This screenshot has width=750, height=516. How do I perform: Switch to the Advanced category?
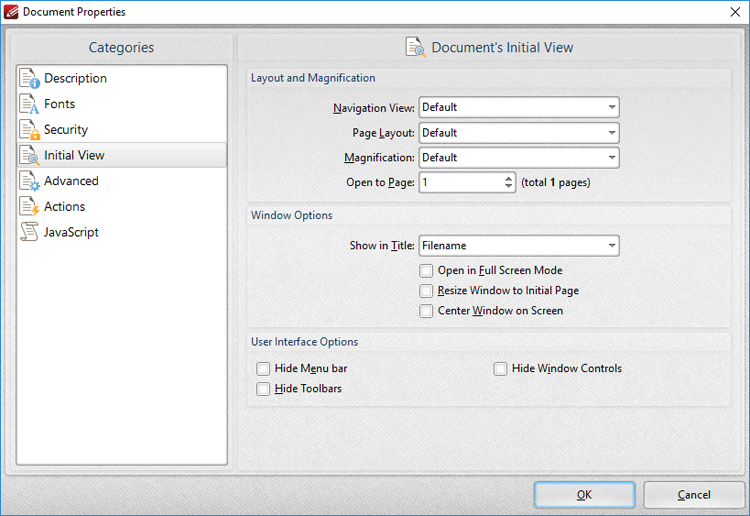point(71,181)
